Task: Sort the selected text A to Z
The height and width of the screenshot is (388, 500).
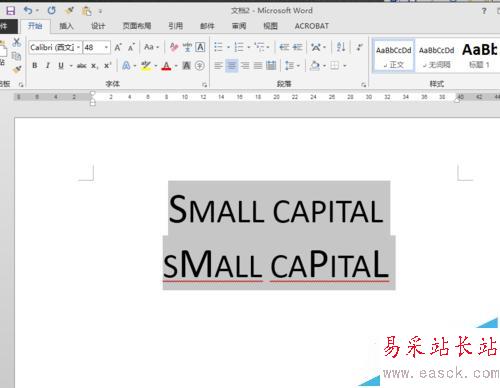Action: (x=341, y=47)
